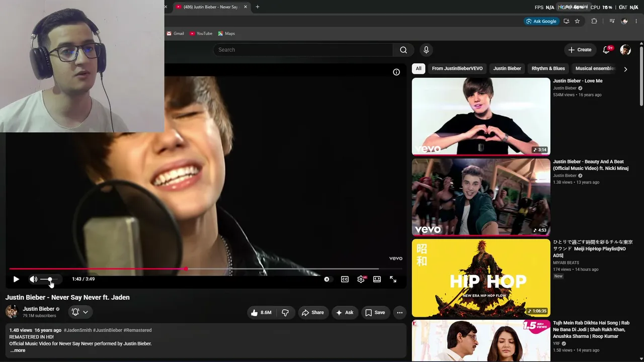
Task: Show the video info card icon
Action: point(396,72)
